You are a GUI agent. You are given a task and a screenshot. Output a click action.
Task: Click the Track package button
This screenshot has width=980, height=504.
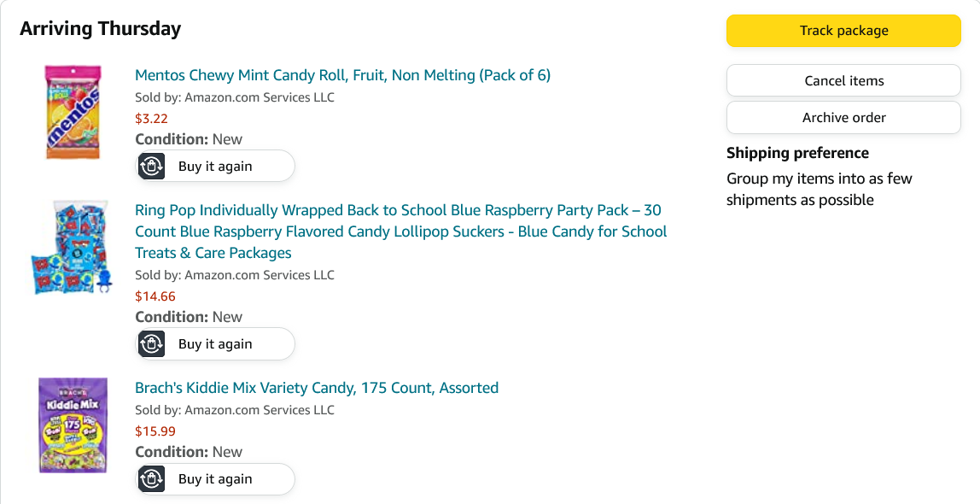[843, 31]
